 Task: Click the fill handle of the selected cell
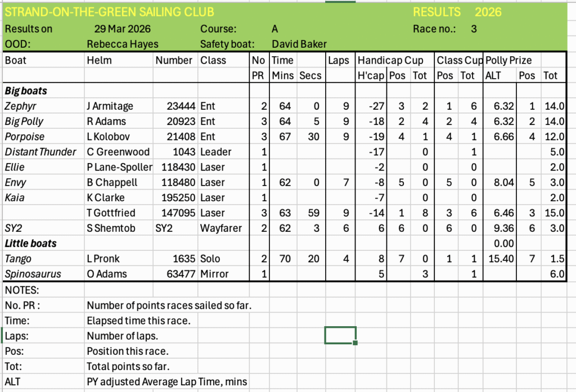coord(355,343)
